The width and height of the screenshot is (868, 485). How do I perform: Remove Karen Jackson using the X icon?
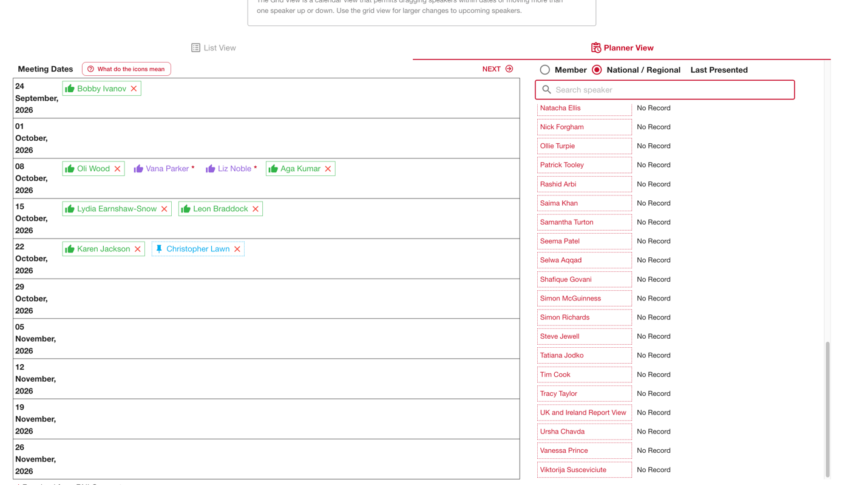(138, 249)
